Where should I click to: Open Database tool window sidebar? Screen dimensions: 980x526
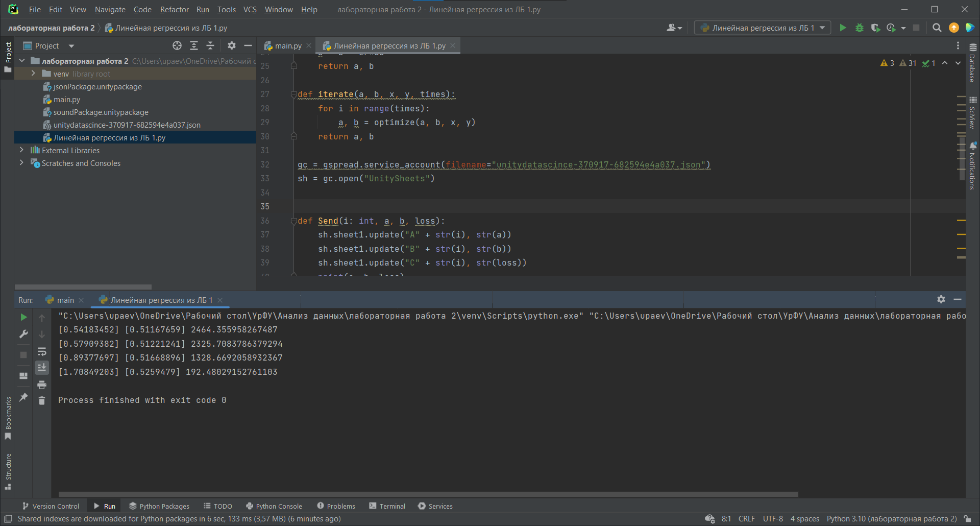coord(973,62)
